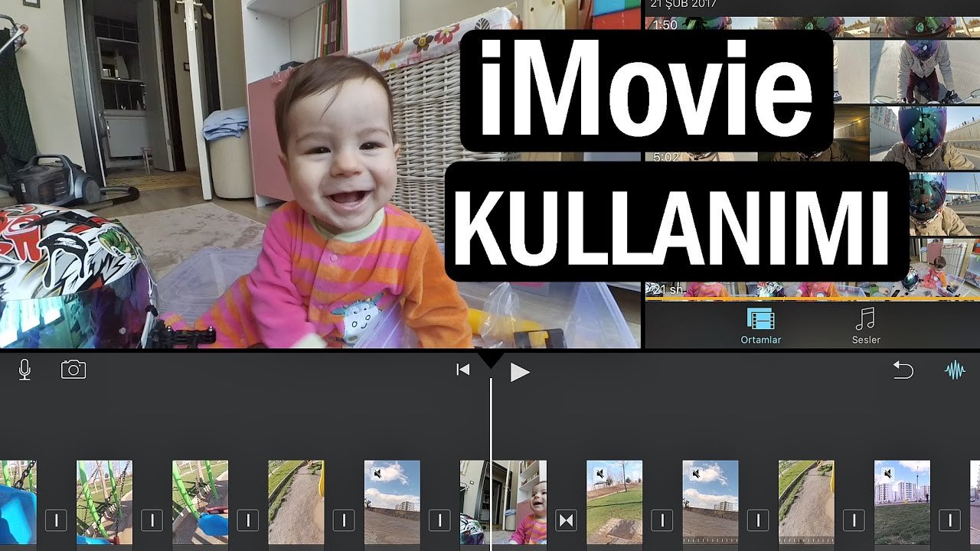Screen dimensions: 980x551
Task: Select the transition just before the baby clip
Action: pyautogui.click(x=439, y=520)
